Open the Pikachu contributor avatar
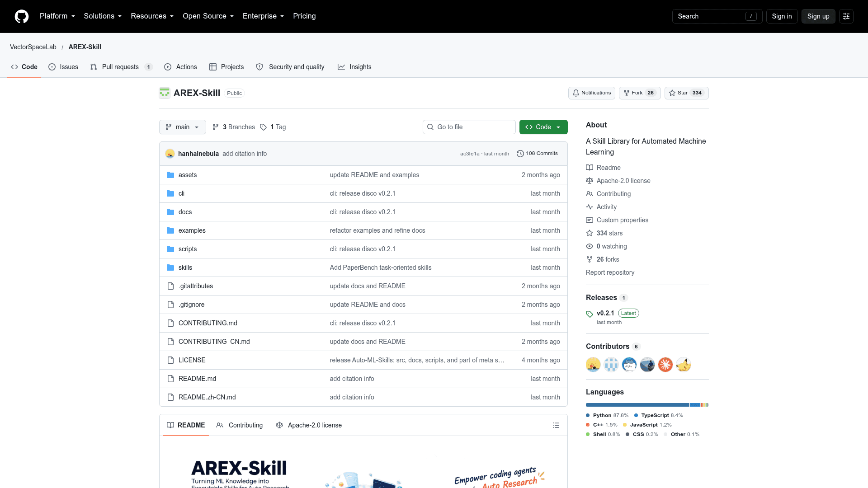 684,365
